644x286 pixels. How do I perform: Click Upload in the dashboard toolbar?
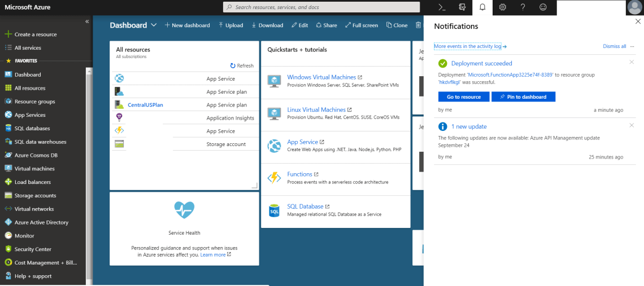[231, 25]
